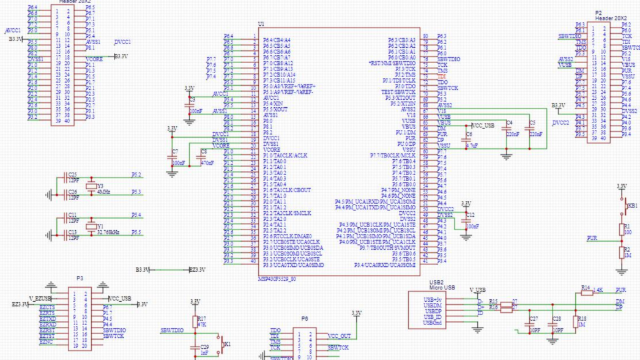The height and width of the screenshot is (360, 640).
Task: Select the P2 Header 20X2 connector
Action: pos(599,82)
